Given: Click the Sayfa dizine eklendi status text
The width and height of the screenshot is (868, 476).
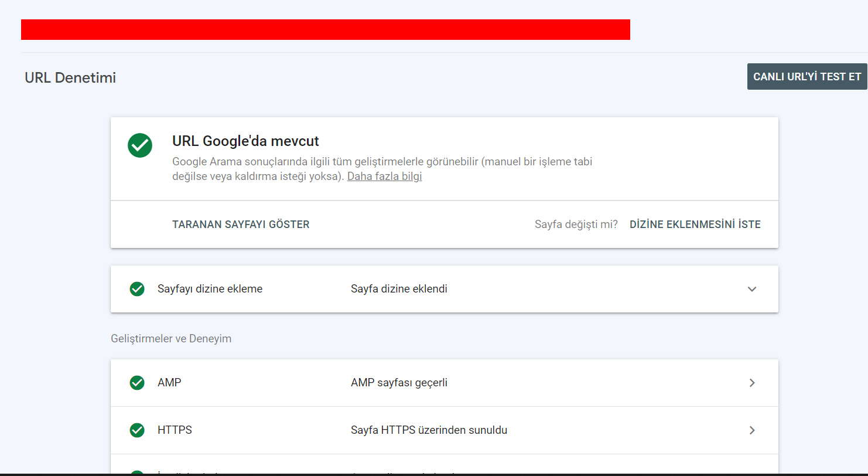Looking at the screenshot, I should 399,289.
